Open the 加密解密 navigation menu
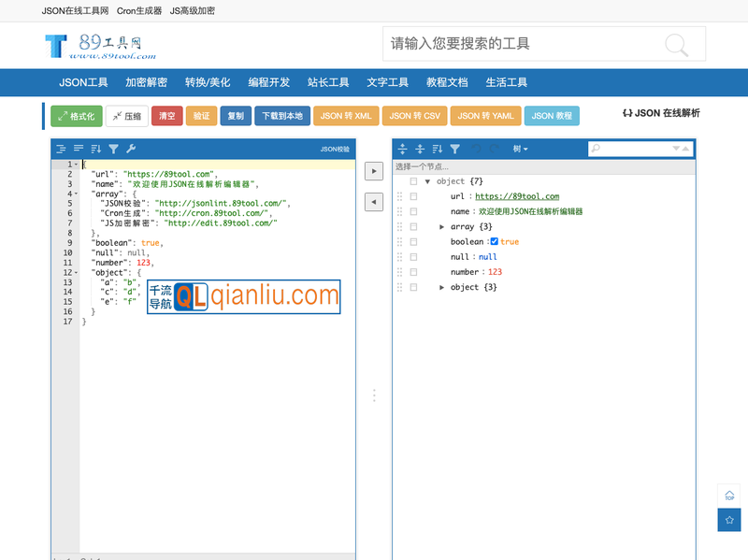 (146, 82)
